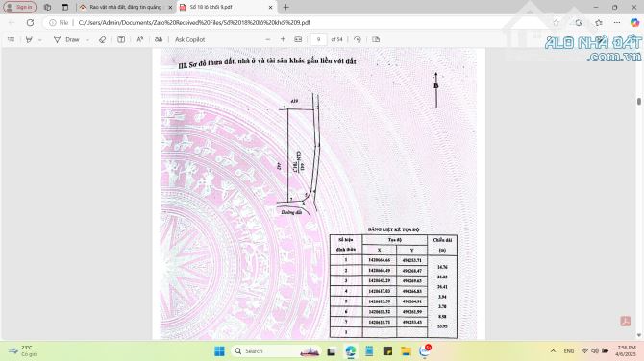Viewport: 644px width, 361px height.
Task: Open the Workspaces icon
Action: pyautogui.click(x=48, y=7)
